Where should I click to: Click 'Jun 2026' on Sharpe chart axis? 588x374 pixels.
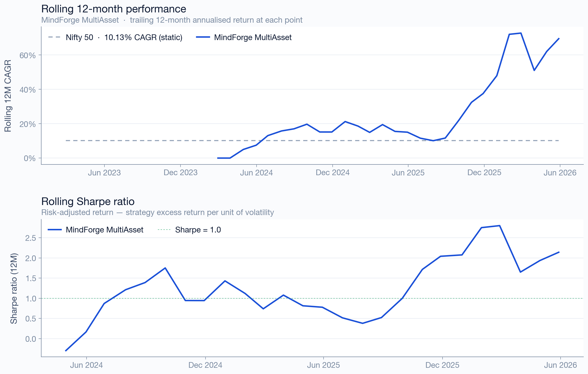click(560, 365)
